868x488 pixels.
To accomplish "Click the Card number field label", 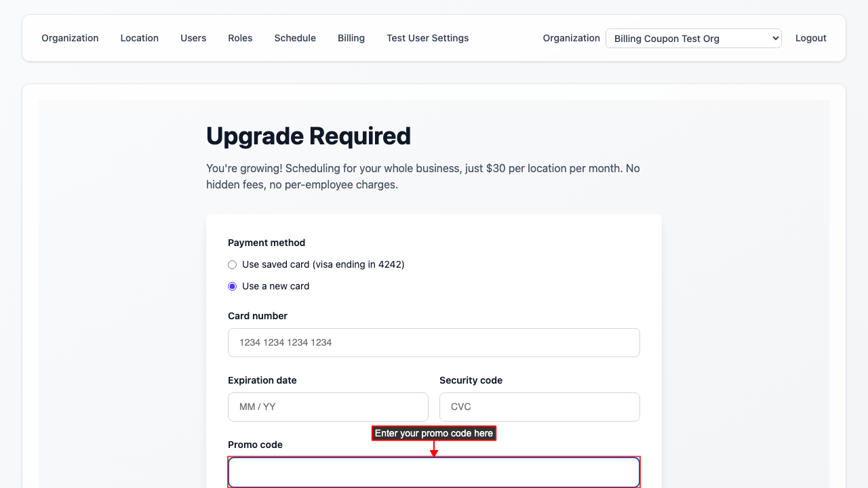I will [258, 316].
